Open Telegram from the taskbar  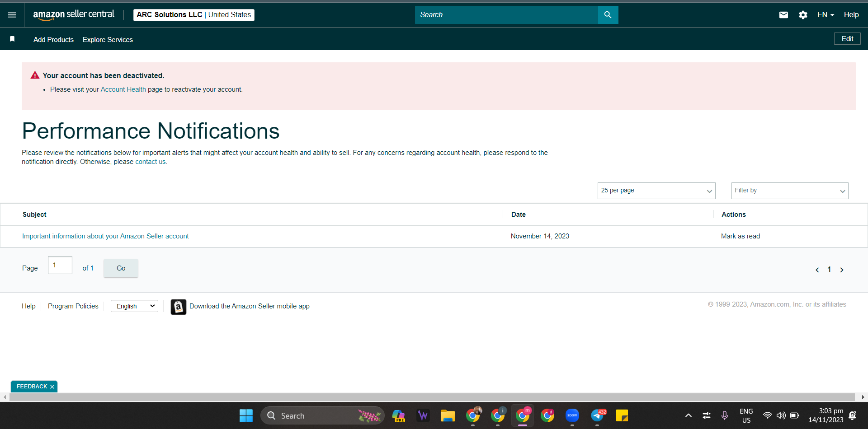pyautogui.click(x=597, y=415)
